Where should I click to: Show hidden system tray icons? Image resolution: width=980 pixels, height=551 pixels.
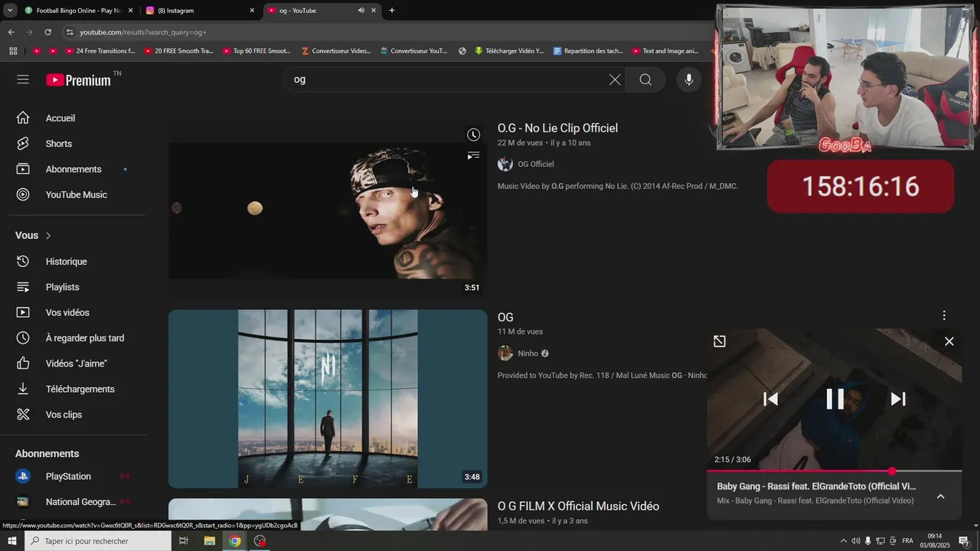(x=844, y=541)
